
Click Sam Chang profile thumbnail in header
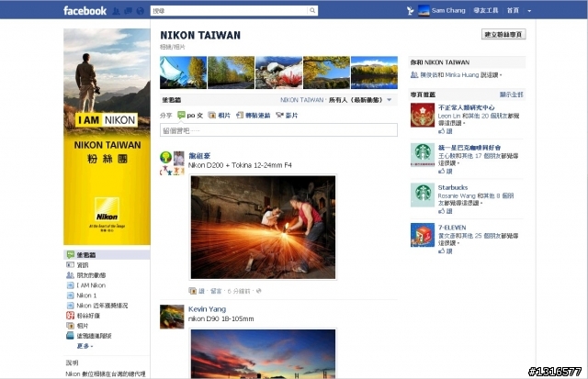point(424,10)
